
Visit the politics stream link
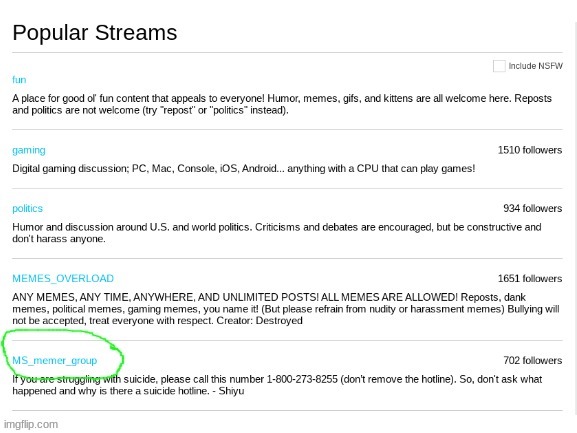click(27, 209)
